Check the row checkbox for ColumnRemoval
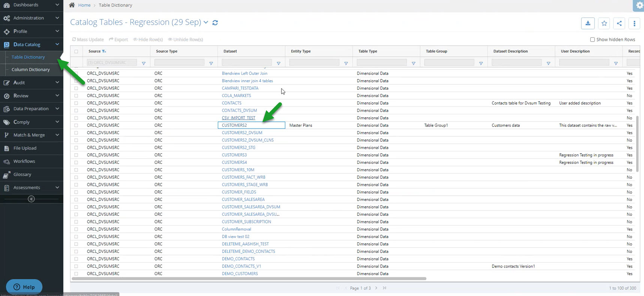The width and height of the screenshot is (644, 296). pyautogui.click(x=76, y=229)
